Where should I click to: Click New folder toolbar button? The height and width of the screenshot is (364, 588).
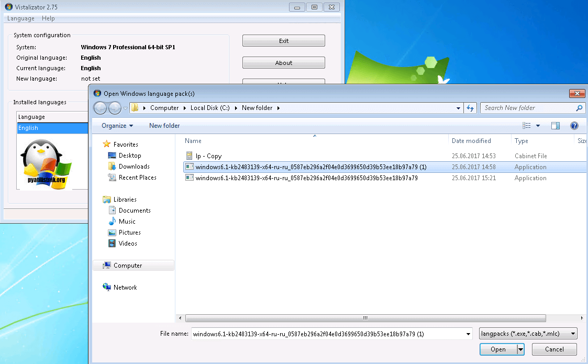[x=164, y=126]
